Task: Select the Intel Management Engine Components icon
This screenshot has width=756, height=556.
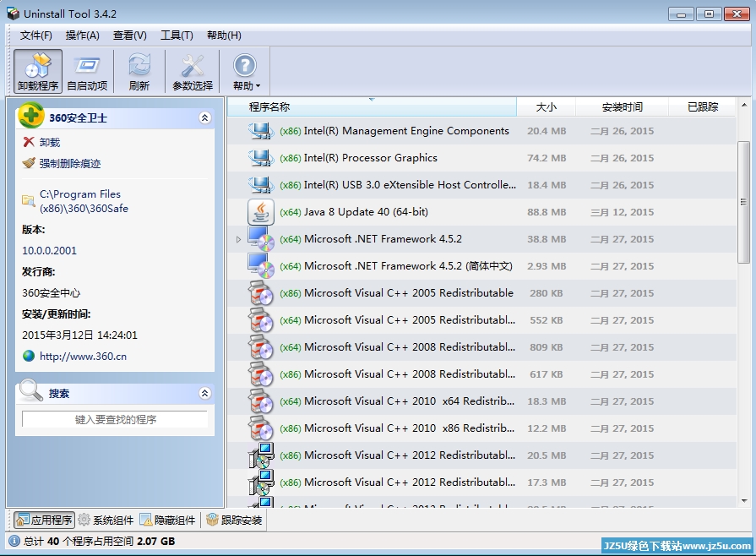Action: [x=261, y=131]
